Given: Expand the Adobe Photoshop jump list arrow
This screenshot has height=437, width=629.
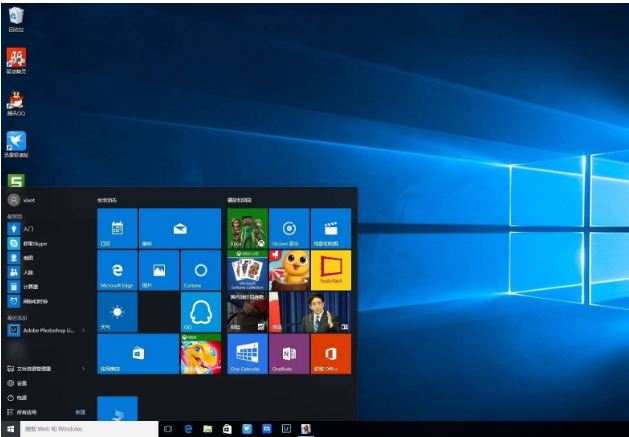Looking at the screenshot, I should (x=83, y=329).
